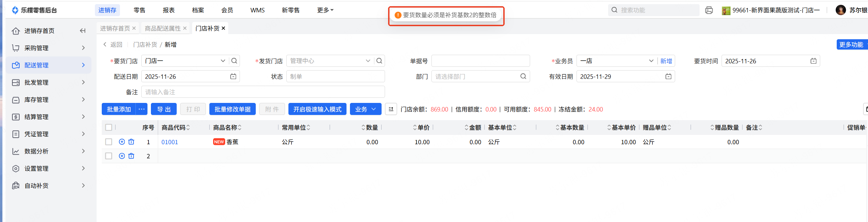This screenshot has width=868, height=222.
Task: Open the 会员 top menu
Action: pos(227,10)
